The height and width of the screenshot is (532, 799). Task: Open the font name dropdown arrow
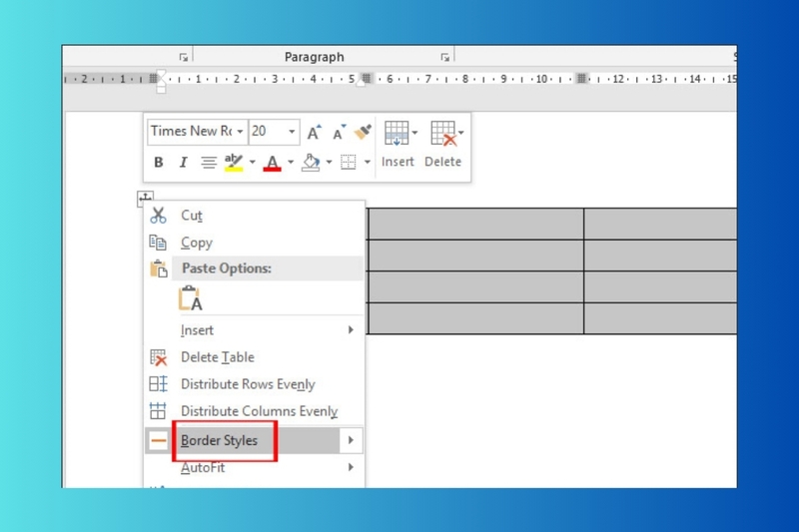[240, 132]
